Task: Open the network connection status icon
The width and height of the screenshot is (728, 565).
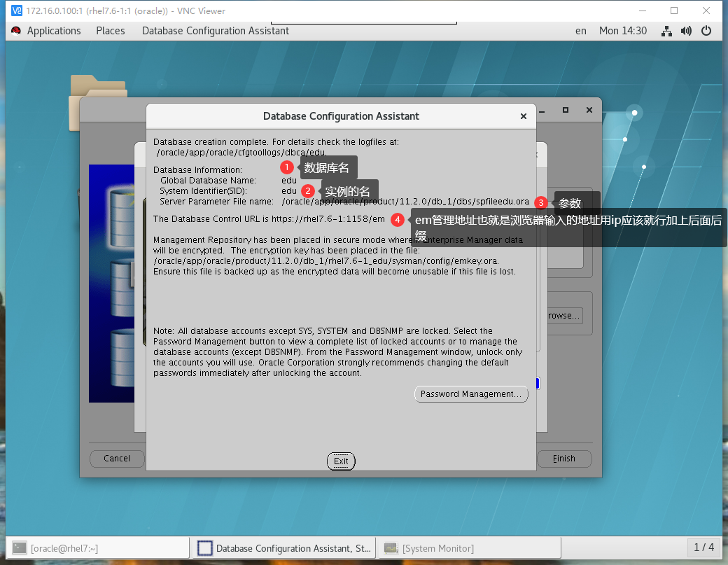Action: pyautogui.click(x=666, y=31)
